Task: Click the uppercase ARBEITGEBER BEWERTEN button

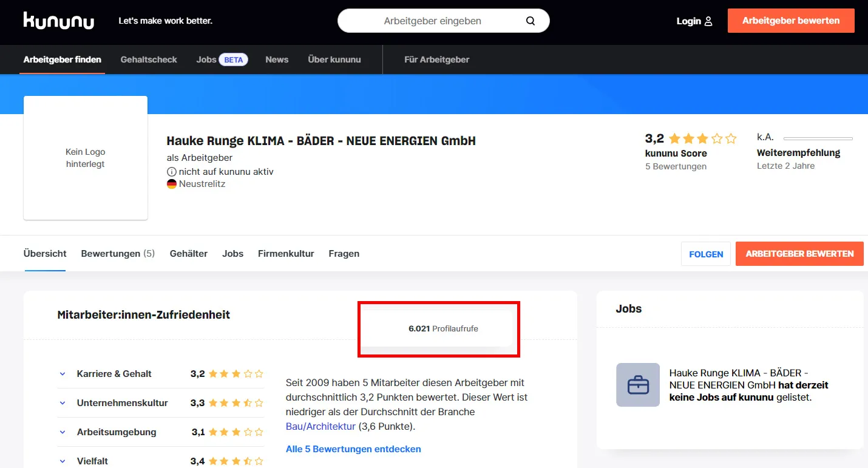Action: [799, 254]
